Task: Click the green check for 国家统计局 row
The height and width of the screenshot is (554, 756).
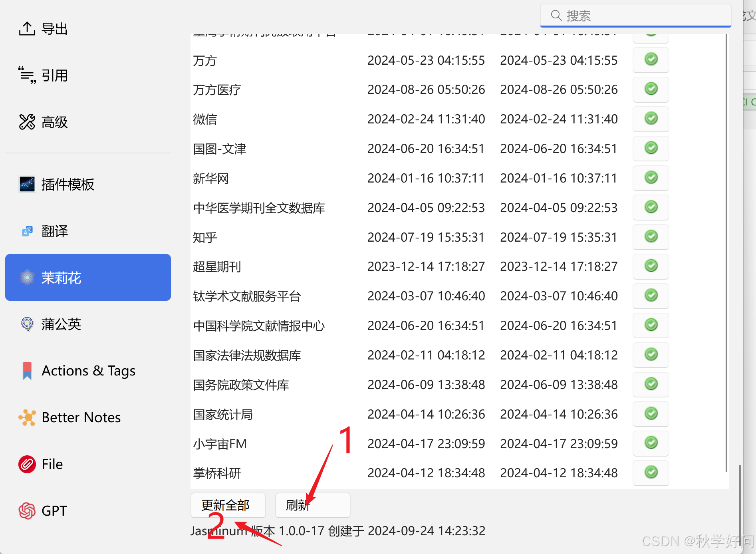Action: tap(651, 413)
